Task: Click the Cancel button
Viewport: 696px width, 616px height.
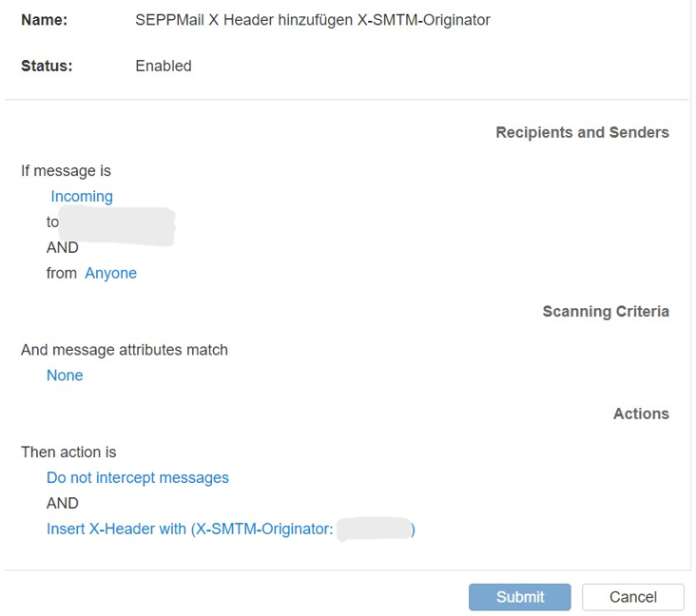Action: [633, 597]
